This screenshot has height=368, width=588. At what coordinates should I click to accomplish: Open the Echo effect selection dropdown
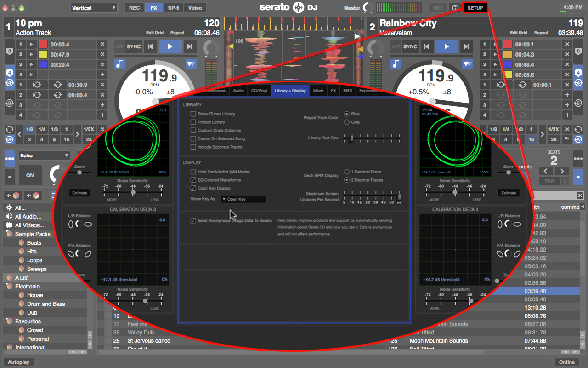point(44,155)
